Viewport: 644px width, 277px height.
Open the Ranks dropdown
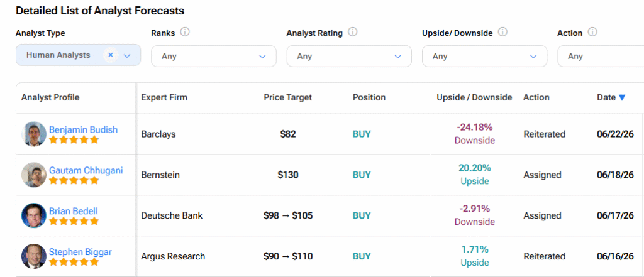pos(214,57)
